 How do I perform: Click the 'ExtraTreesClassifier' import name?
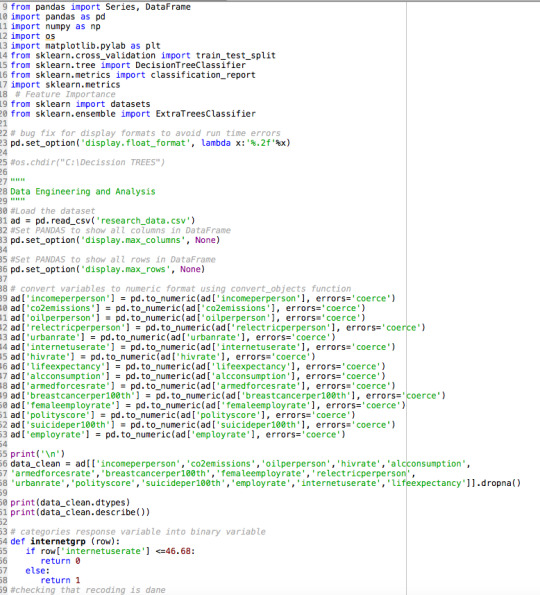coord(206,114)
